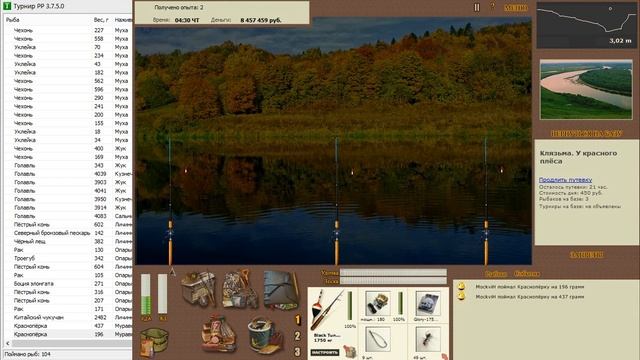640x360 pixels.
Task: Select the Троегуб row
Action: point(67,258)
